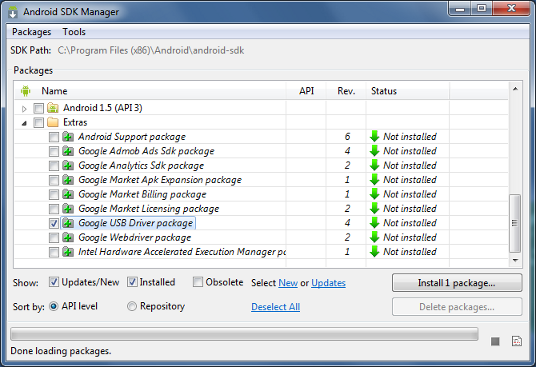Check the Extras folder checkbox
The height and width of the screenshot is (367, 536).
pyautogui.click(x=38, y=123)
